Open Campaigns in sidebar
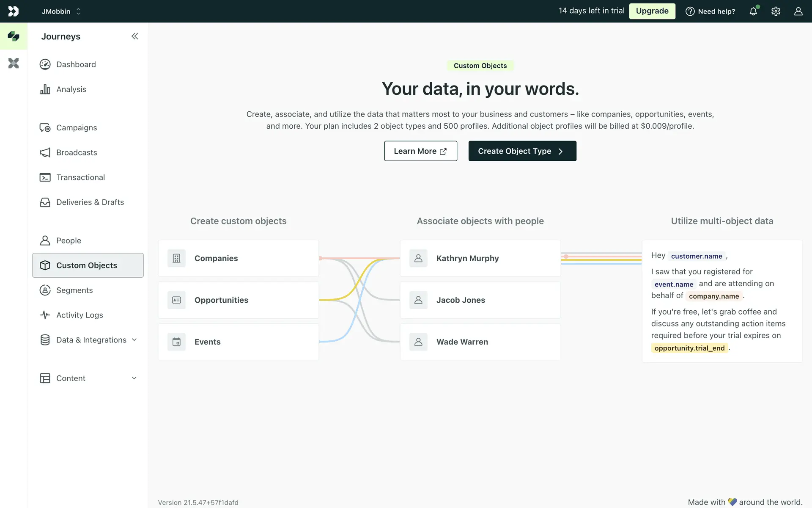The height and width of the screenshot is (508, 812). (77, 128)
